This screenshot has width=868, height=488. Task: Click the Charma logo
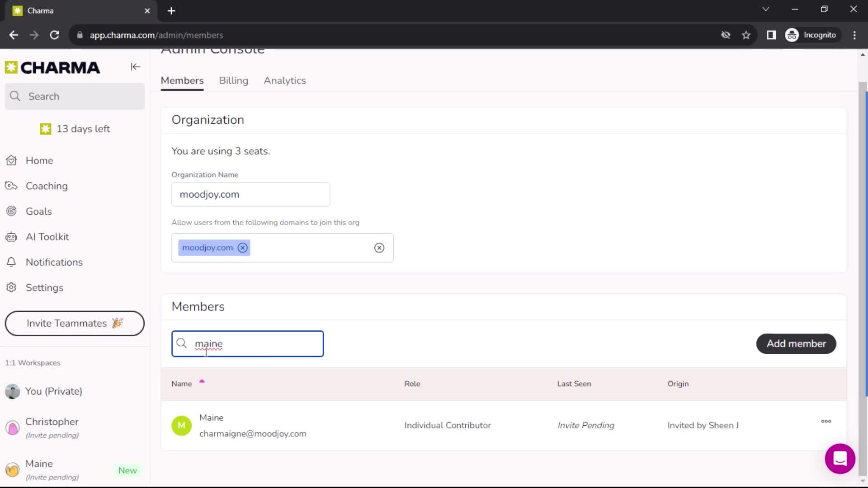52,67
